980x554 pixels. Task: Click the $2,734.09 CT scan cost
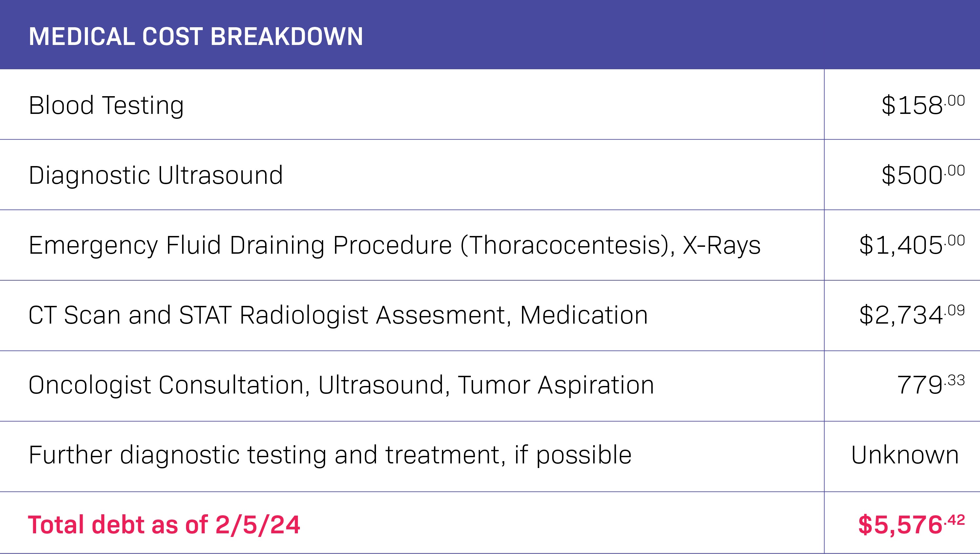(912, 315)
